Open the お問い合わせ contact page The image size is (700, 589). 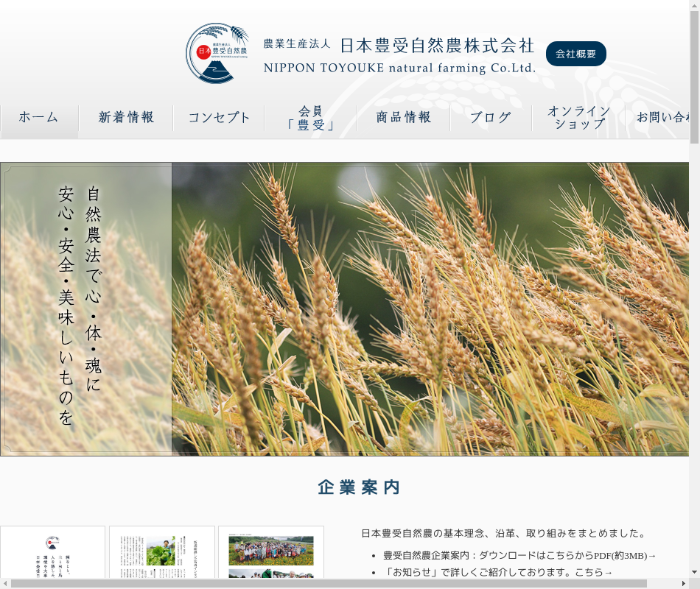[663, 118]
